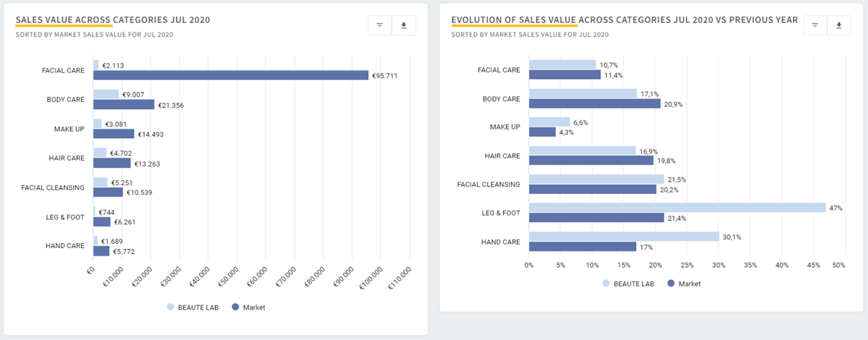Click the Hand Care 30,1% bar
The height and width of the screenshot is (340, 868).
[x=623, y=237]
